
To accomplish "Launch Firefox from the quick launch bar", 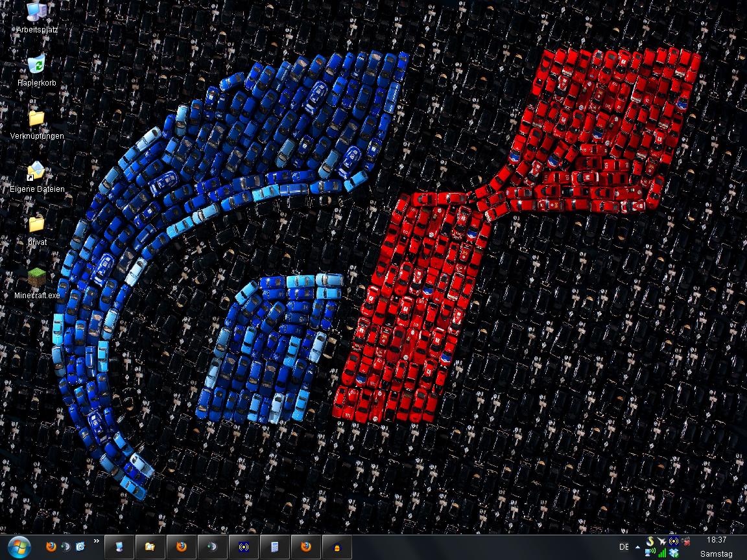I will point(51,547).
